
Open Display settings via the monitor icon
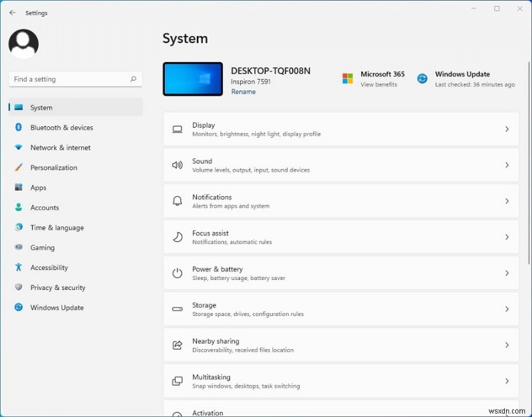(x=177, y=129)
